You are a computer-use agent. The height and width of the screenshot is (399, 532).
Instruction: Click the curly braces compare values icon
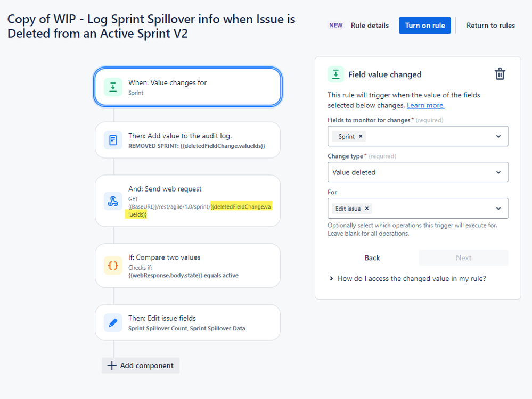113,265
